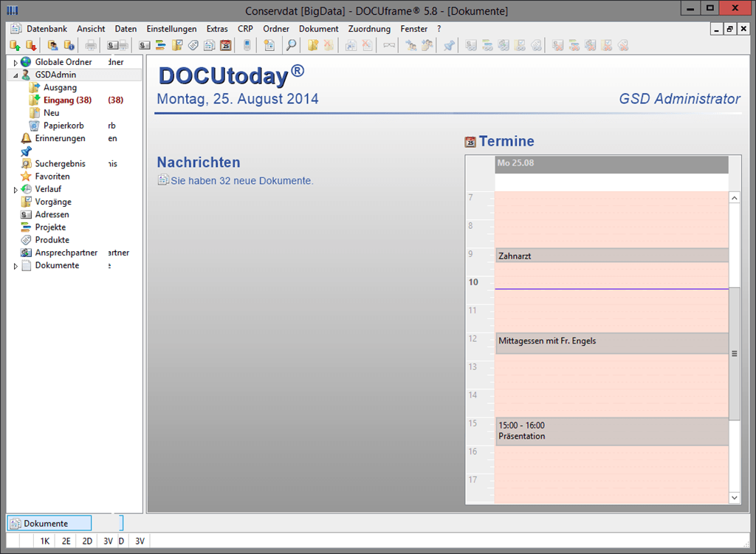The image size is (756, 554).
Task: Click the calendar icon beside Termine heading
Action: pyautogui.click(x=470, y=142)
